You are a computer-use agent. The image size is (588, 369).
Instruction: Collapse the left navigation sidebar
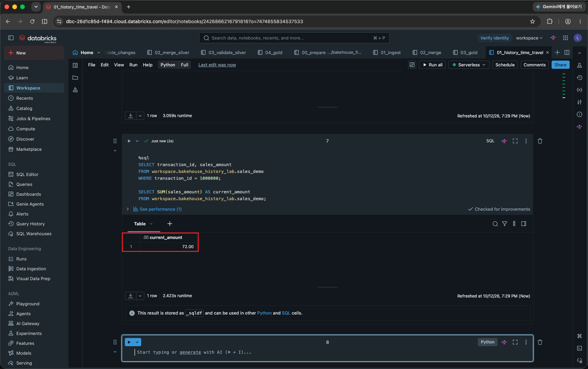(x=11, y=38)
